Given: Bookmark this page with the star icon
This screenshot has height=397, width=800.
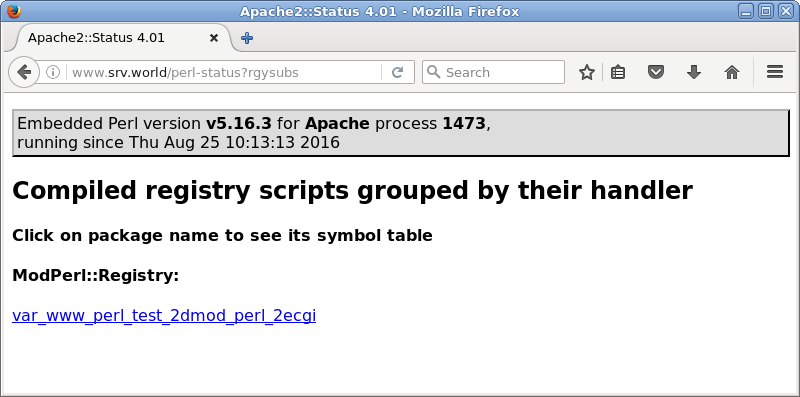Looking at the screenshot, I should [x=587, y=72].
